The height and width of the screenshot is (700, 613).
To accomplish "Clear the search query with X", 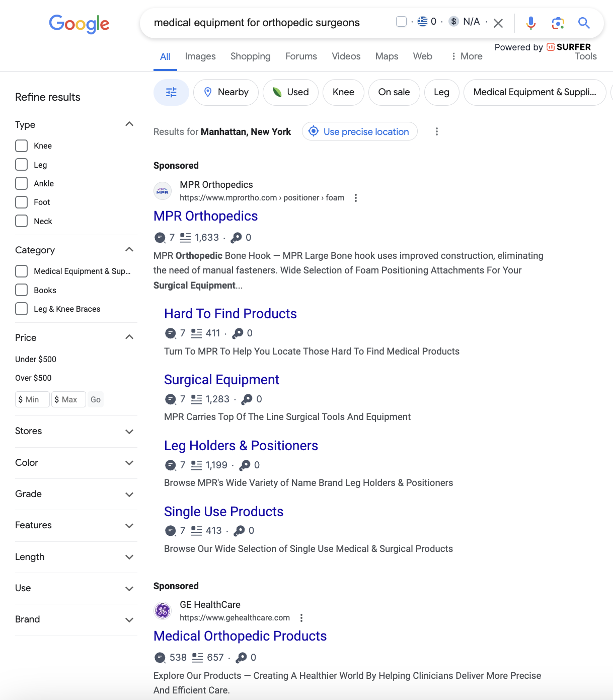I will tap(498, 23).
